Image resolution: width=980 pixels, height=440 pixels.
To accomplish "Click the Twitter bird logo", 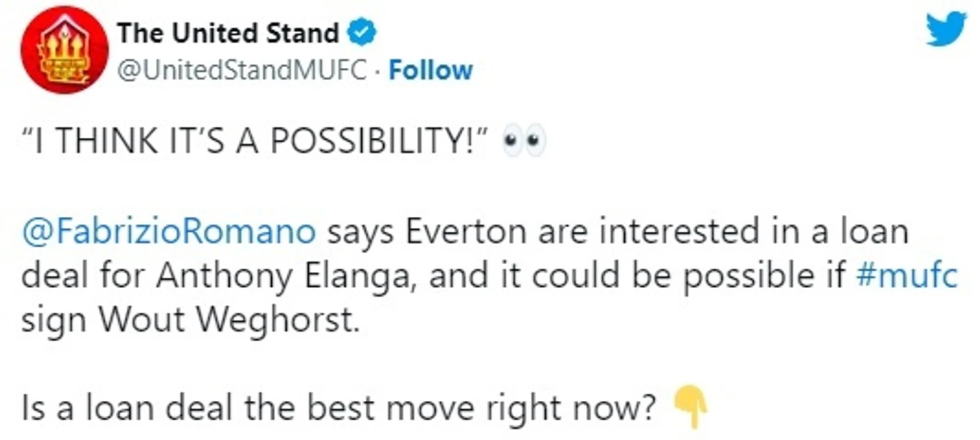I will click(x=945, y=29).
